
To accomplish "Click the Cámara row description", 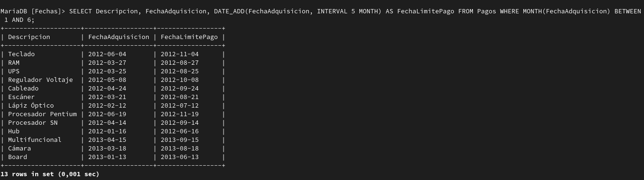I will [20, 148].
